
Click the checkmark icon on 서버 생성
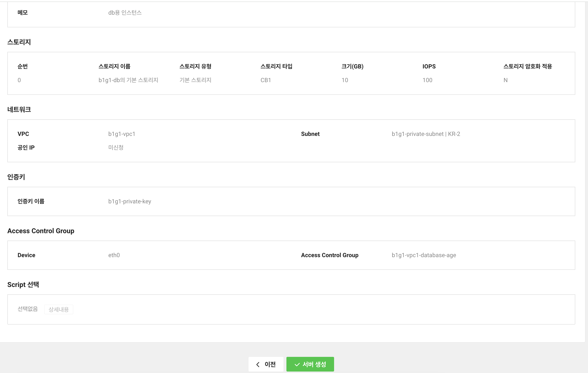point(297,364)
